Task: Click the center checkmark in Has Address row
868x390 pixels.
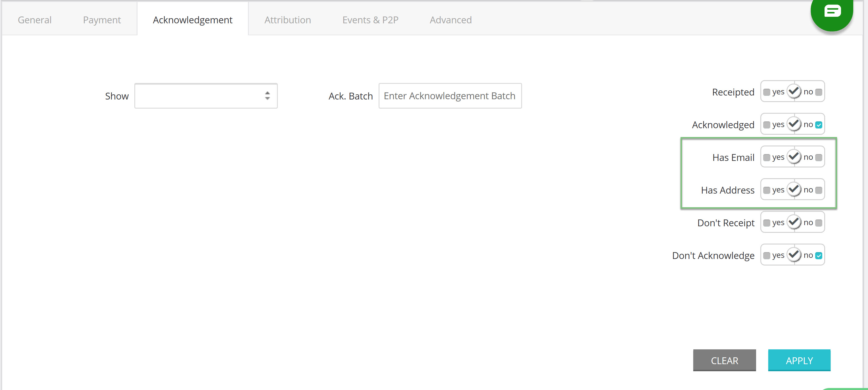Action: click(x=794, y=189)
